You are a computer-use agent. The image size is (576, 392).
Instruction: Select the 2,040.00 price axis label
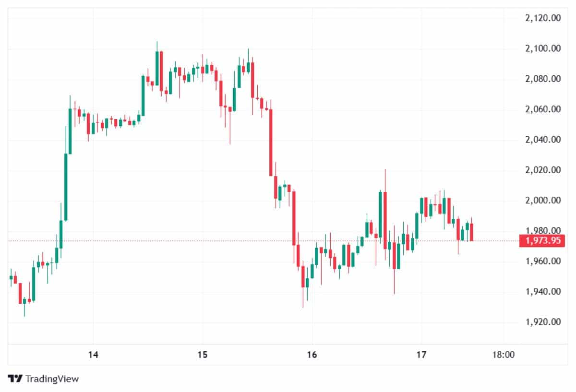tap(543, 140)
